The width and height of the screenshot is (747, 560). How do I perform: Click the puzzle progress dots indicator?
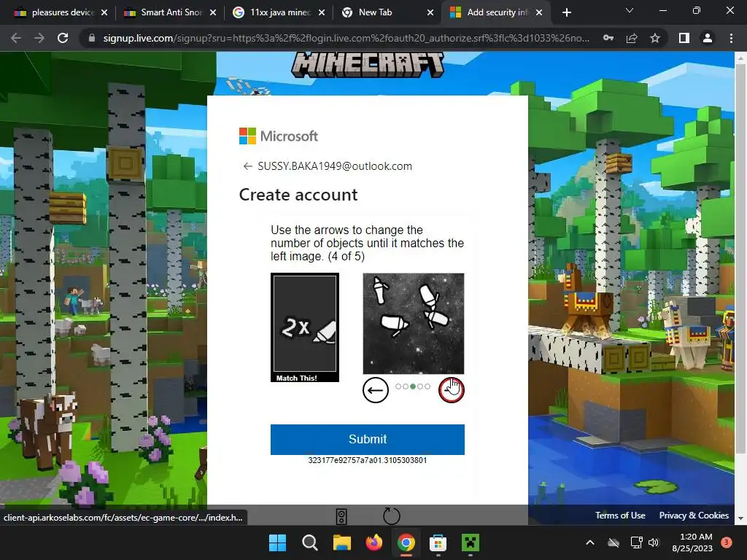click(413, 386)
